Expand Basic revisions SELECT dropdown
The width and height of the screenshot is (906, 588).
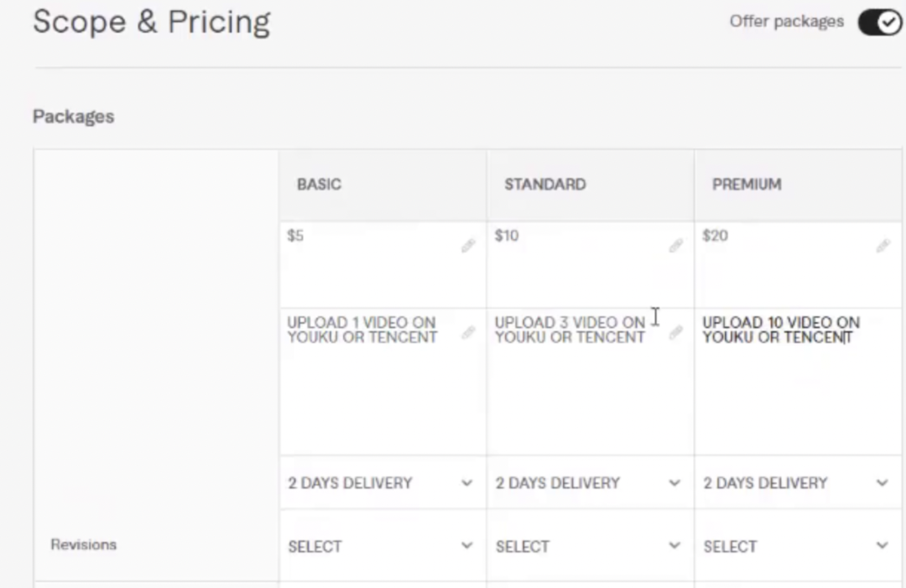(382, 546)
